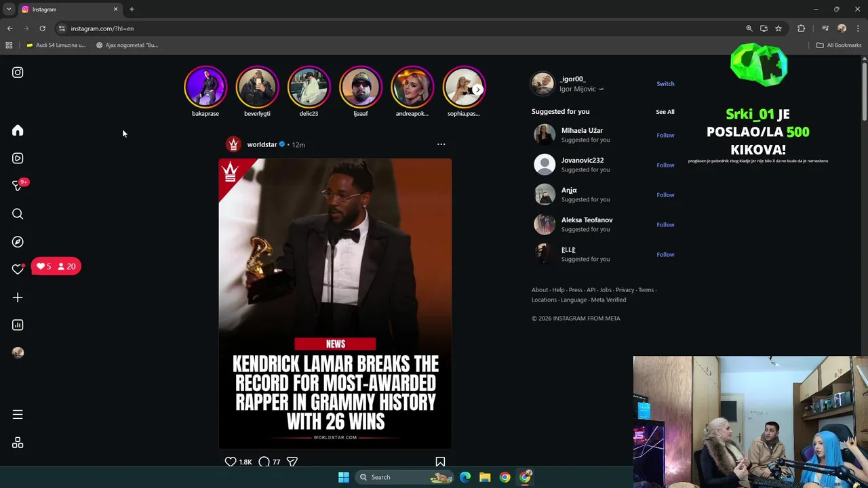Select the Instagram browser tab
The height and width of the screenshot is (488, 868).
(69, 9)
